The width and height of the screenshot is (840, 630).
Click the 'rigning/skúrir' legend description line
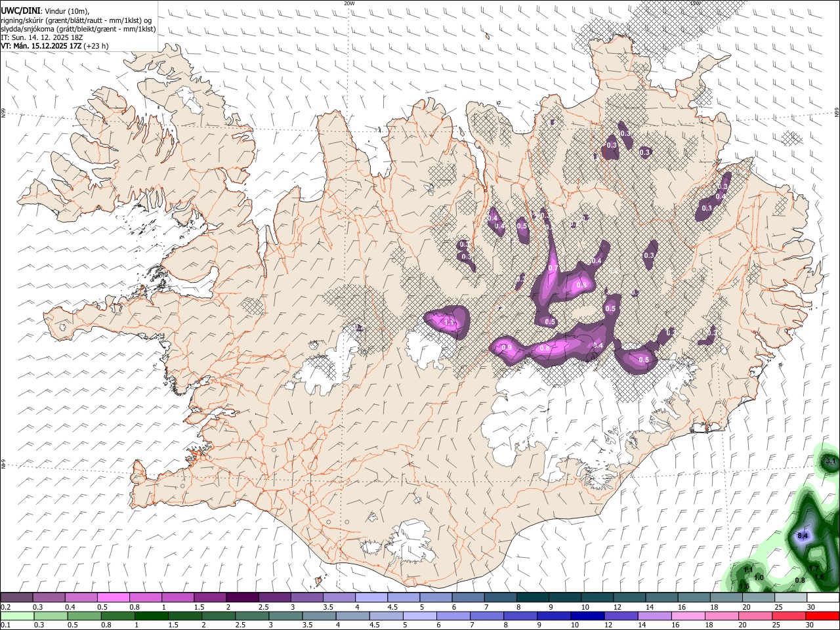point(76,20)
